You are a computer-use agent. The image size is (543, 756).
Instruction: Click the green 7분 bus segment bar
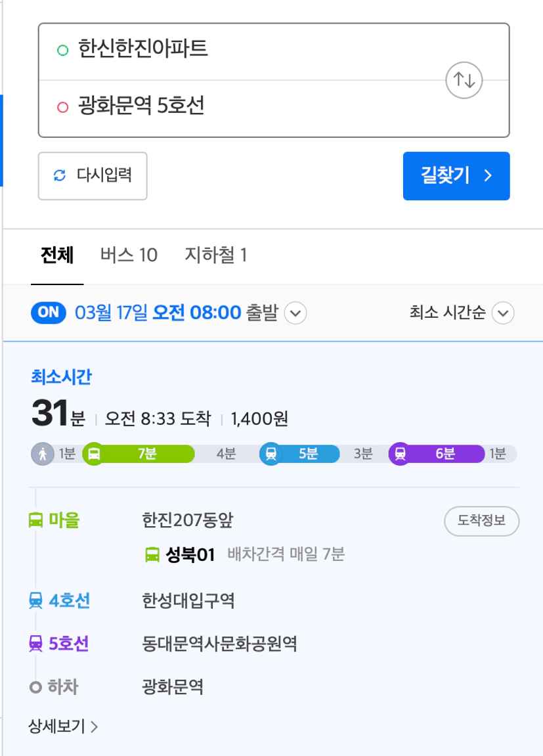[139, 454]
